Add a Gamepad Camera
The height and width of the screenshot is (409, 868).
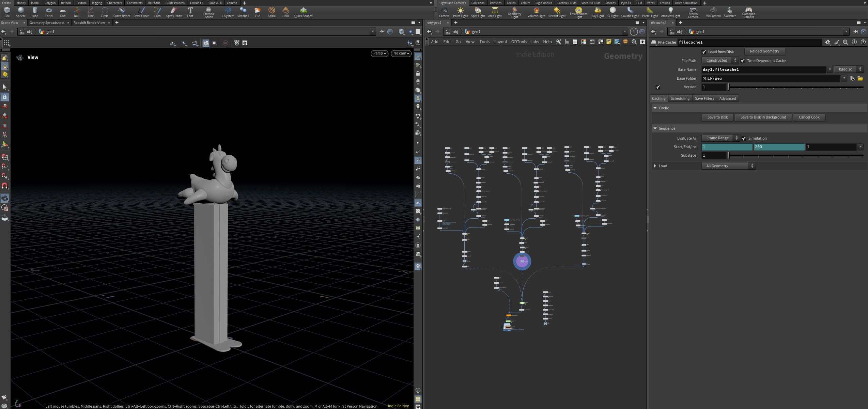[x=748, y=12]
